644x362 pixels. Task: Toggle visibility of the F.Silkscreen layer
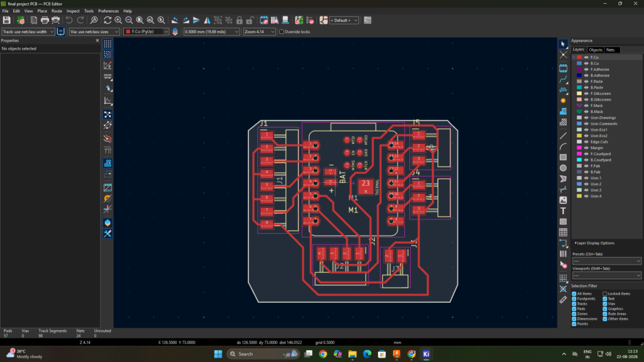tap(586, 94)
